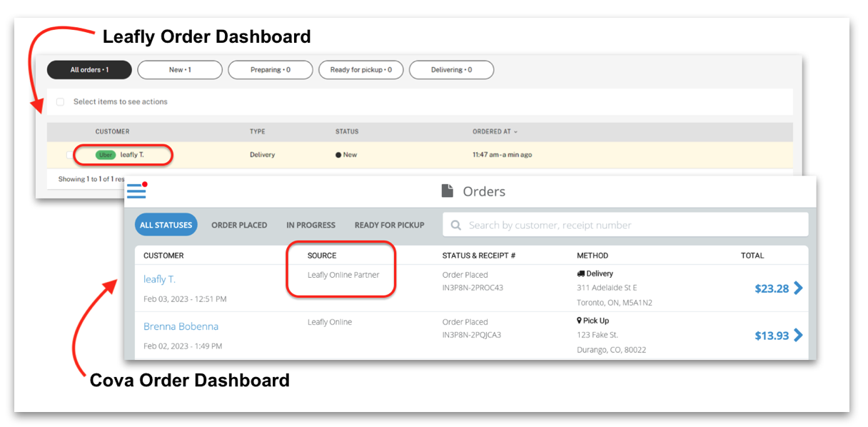Click '123 Fake St.' address
This screenshot has width=868, height=427.
tap(597, 335)
